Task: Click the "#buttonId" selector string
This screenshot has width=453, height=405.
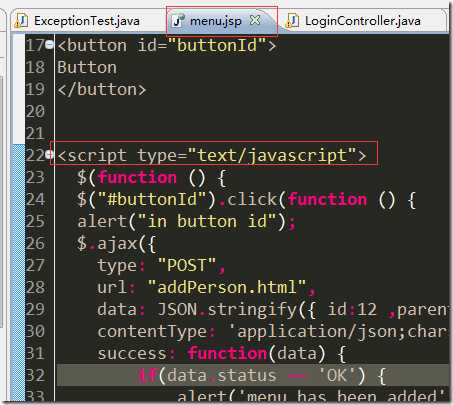Action: 151,199
